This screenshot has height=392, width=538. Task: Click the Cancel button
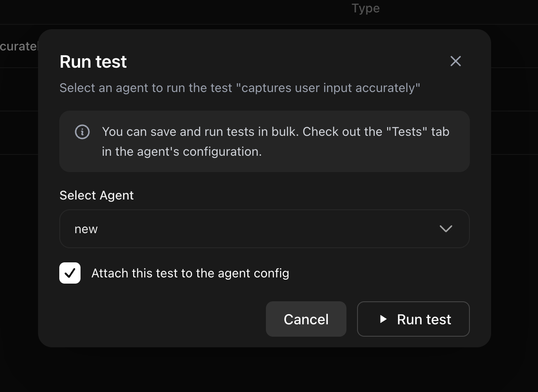306,319
